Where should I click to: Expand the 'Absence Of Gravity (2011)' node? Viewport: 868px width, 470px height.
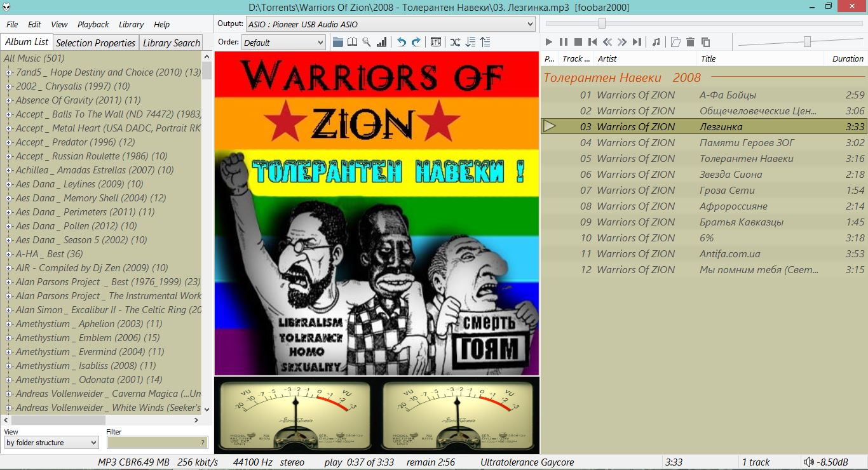(9, 100)
